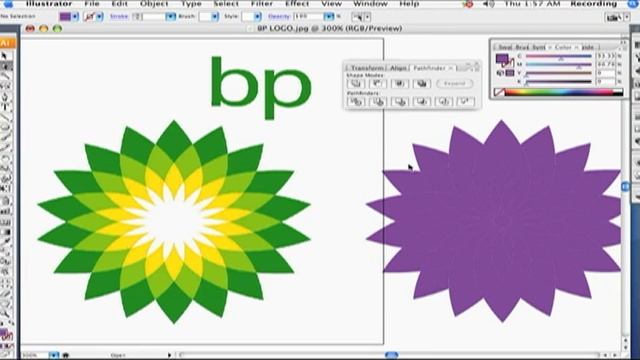The height and width of the screenshot is (360, 640).
Task: Open the View menu
Action: coord(331,4)
